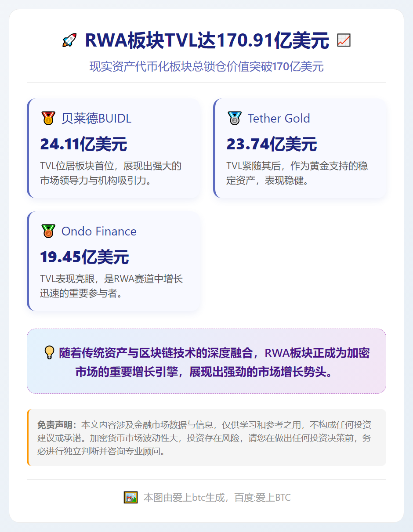Click the description starting TVL紧随其后
Screen dimensions: 413x532
coord(297,173)
